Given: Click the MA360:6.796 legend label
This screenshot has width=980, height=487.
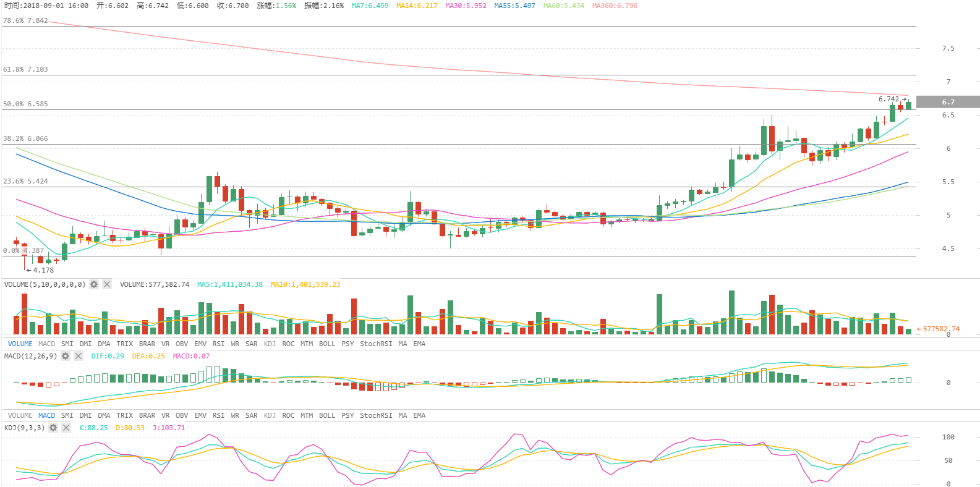Looking at the screenshot, I should 615,6.
